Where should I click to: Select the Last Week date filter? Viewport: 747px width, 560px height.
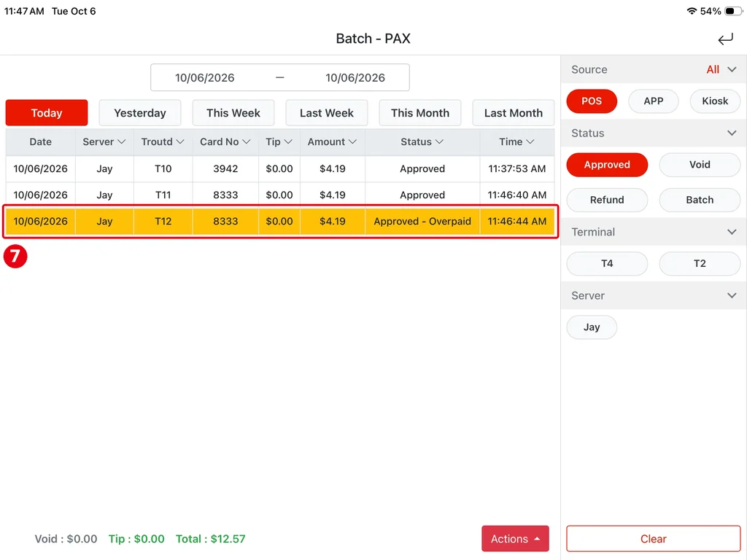point(327,113)
